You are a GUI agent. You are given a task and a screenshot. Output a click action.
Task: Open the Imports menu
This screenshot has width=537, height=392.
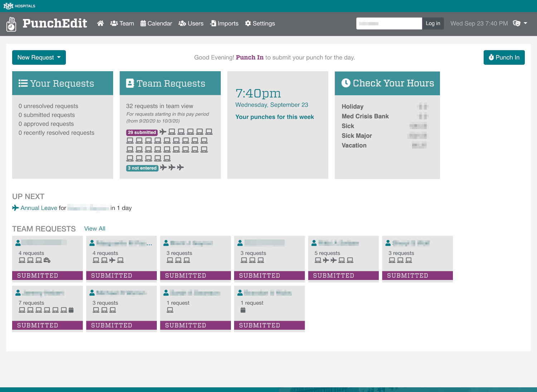tap(224, 23)
